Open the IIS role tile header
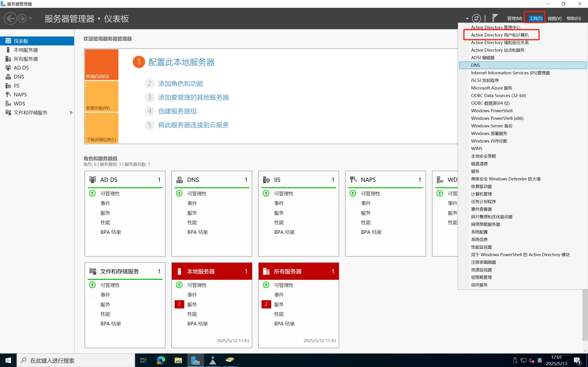Screen dimensions: 588x367 point(299,180)
